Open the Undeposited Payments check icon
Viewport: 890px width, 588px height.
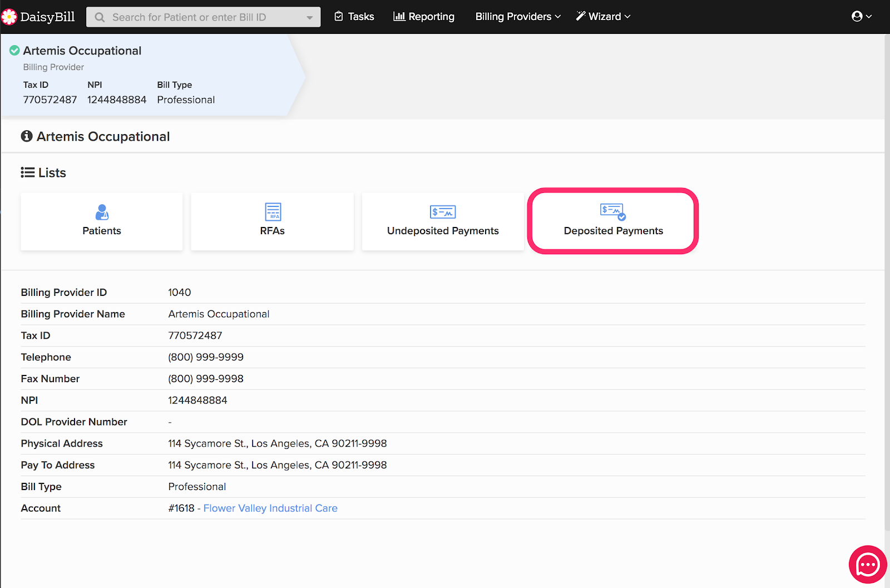(443, 212)
